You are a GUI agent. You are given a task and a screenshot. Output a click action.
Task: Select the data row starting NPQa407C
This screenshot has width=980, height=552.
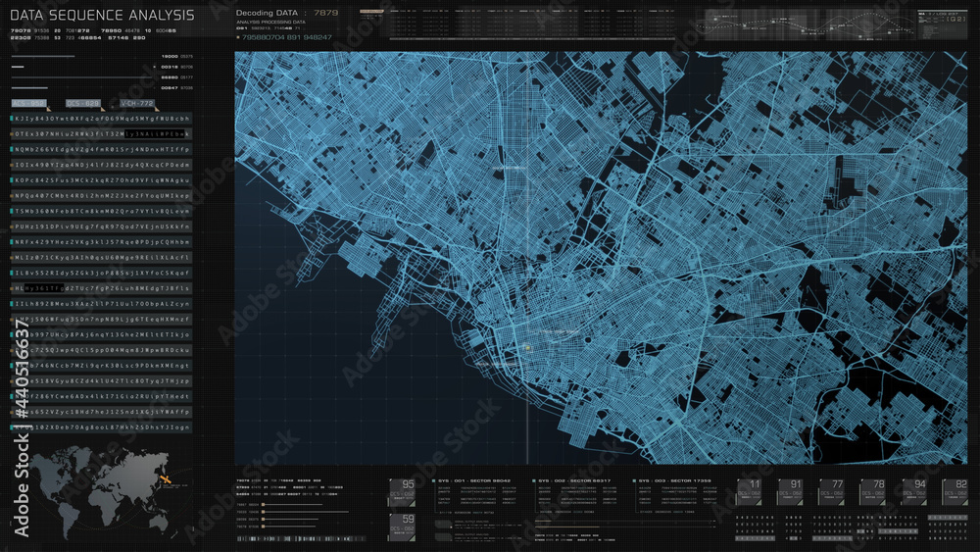pos(101,196)
